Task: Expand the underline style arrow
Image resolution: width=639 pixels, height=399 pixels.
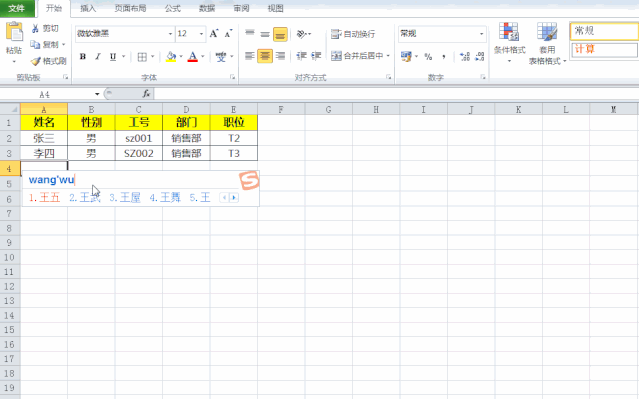Action: pos(123,57)
